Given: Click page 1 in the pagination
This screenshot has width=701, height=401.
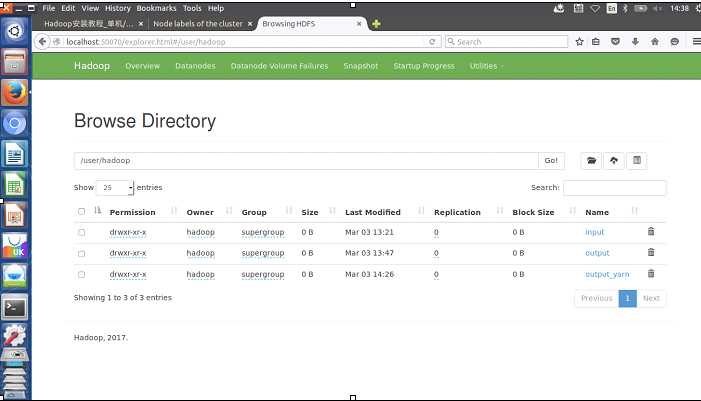Looking at the screenshot, I should [628, 298].
